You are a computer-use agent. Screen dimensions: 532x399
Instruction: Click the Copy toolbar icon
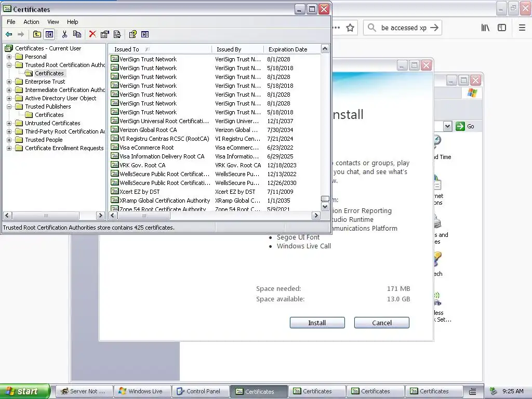pyautogui.click(x=77, y=34)
